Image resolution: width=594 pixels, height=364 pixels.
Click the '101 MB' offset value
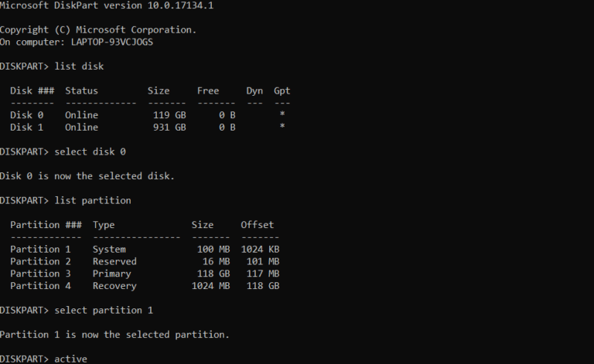click(x=263, y=261)
